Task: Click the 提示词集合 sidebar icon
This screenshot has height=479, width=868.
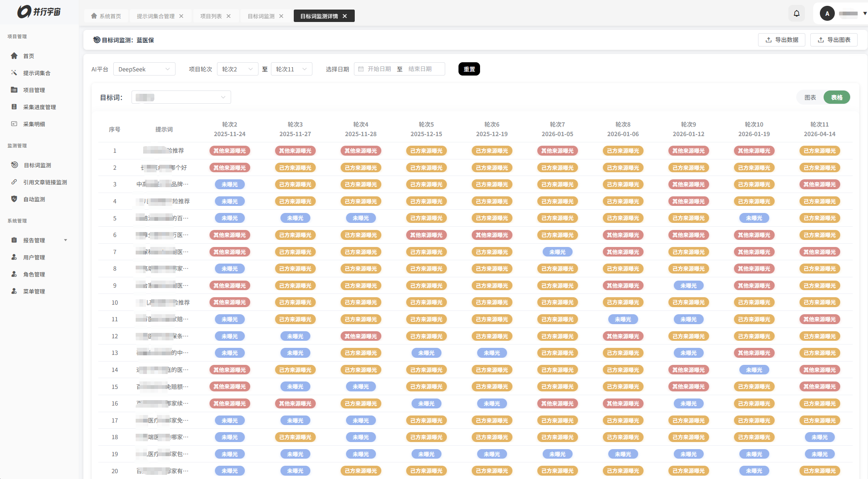Action: coord(14,73)
